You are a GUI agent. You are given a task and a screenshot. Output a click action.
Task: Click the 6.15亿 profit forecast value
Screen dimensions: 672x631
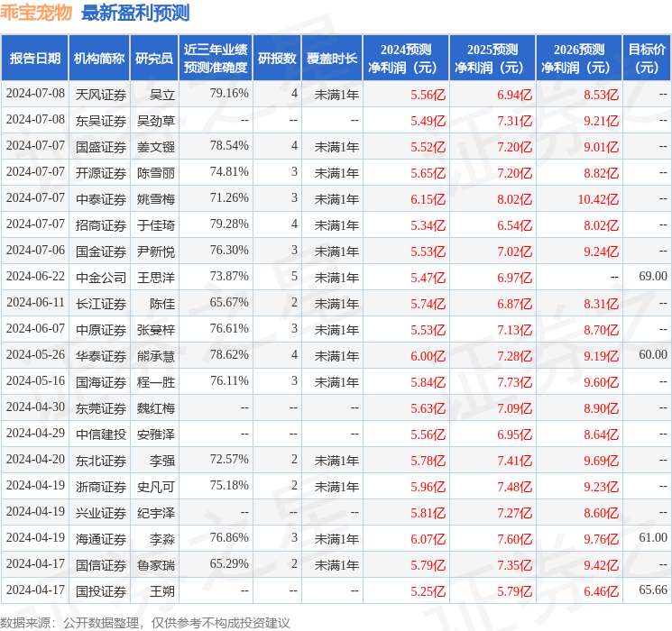click(x=428, y=199)
